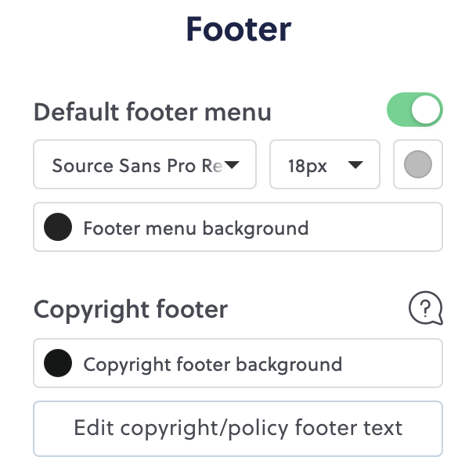Click the Default footer menu heading
This screenshot has height=471, width=476.
point(153,112)
